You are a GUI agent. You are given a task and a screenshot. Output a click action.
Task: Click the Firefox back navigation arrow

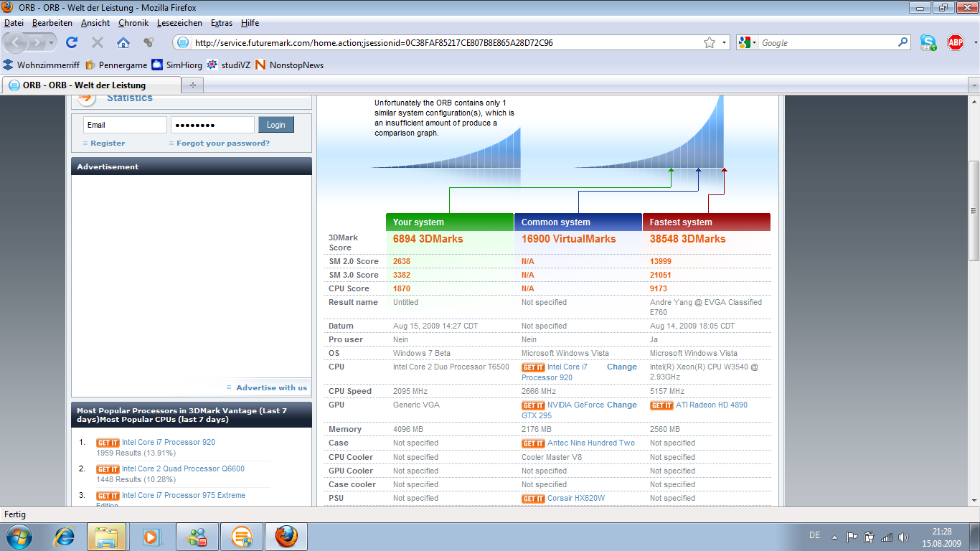[16, 42]
